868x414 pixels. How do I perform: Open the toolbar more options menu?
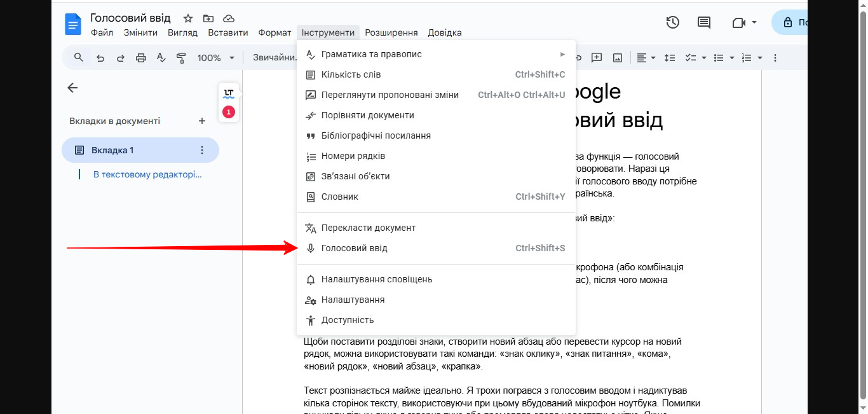point(775,58)
